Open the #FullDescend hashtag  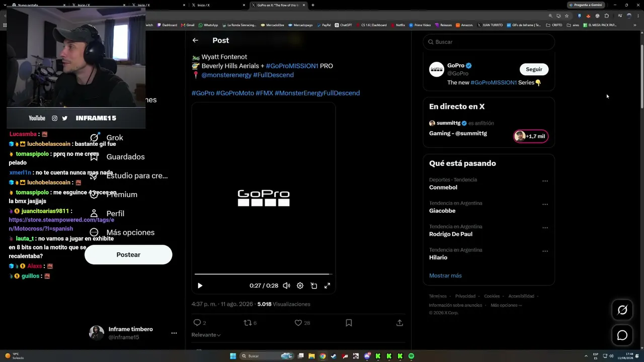point(273,75)
